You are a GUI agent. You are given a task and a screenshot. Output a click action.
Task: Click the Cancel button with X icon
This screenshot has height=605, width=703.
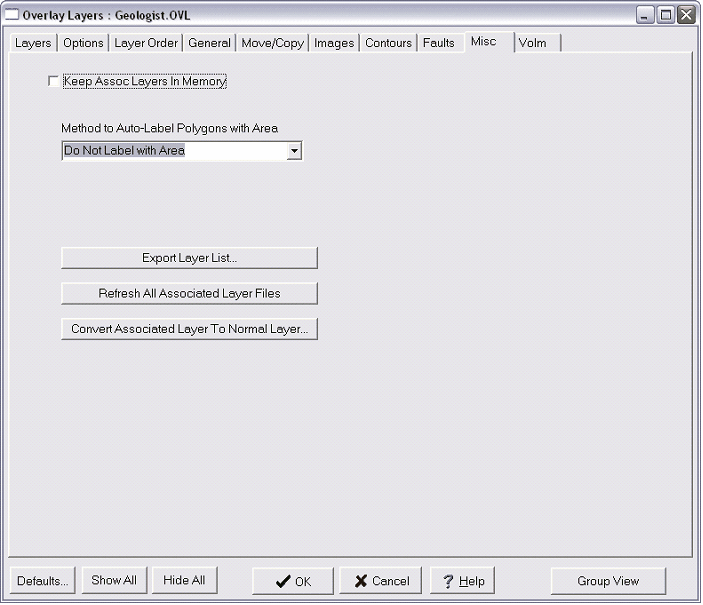click(x=380, y=581)
